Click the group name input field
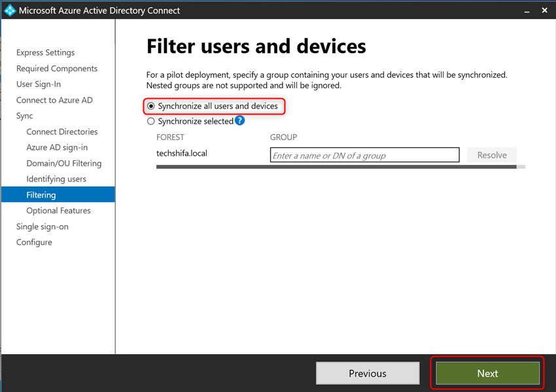The width and height of the screenshot is (556, 392). 364,154
